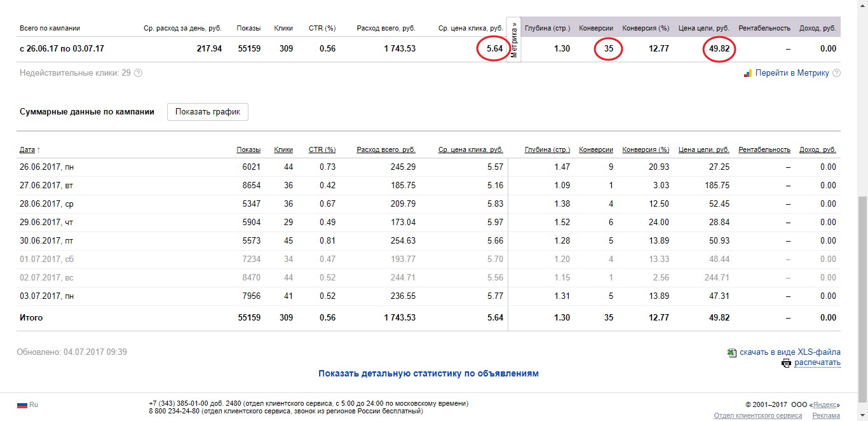868x421 pixels.
Task: Click the campaign period с 26.06.17 по 03.07.17
Action: [62, 48]
